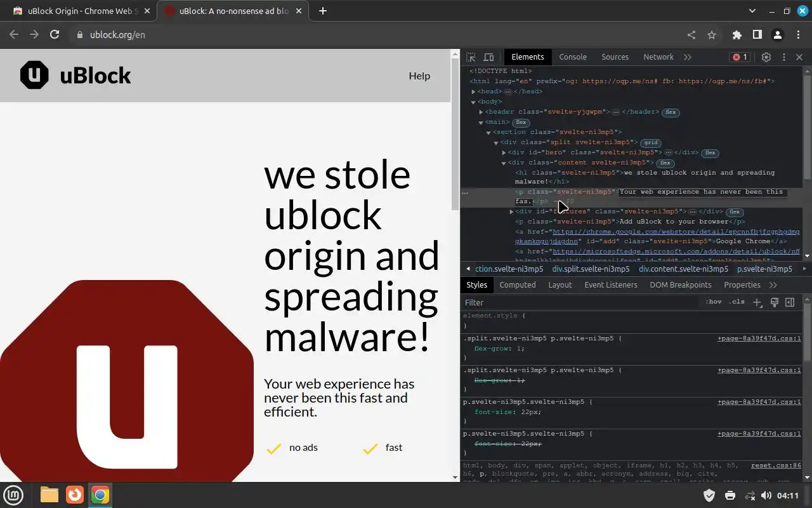The height and width of the screenshot is (508, 812).
Task: Reload the page with browser refresh button
Action: [55, 35]
